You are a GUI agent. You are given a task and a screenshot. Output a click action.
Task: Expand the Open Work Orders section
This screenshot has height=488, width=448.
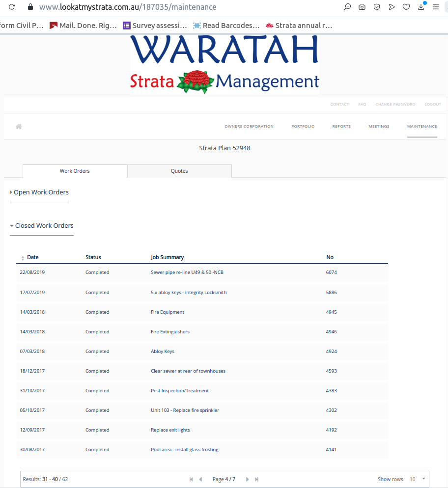click(x=39, y=192)
